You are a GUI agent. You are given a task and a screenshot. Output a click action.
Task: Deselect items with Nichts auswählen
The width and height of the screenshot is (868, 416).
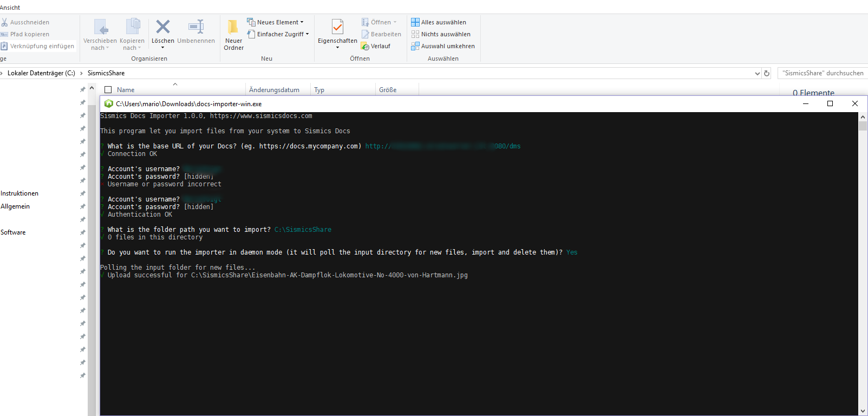441,34
